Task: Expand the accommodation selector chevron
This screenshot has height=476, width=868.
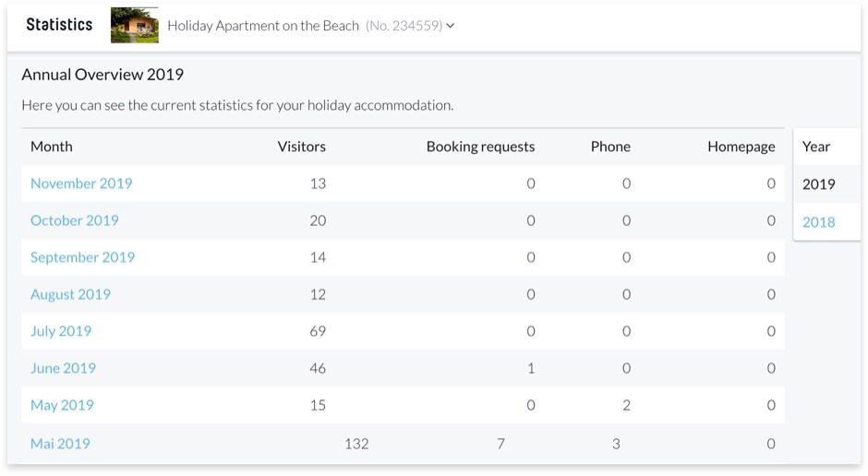Action: pyautogui.click(x=451, y=26)
